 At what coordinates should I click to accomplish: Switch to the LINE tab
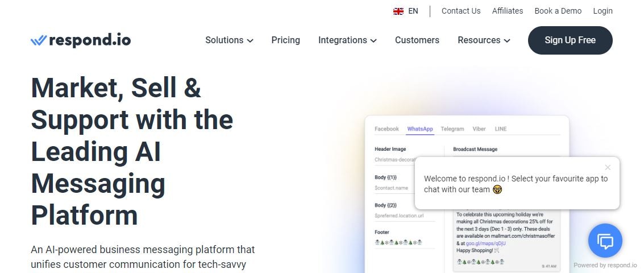501,129
